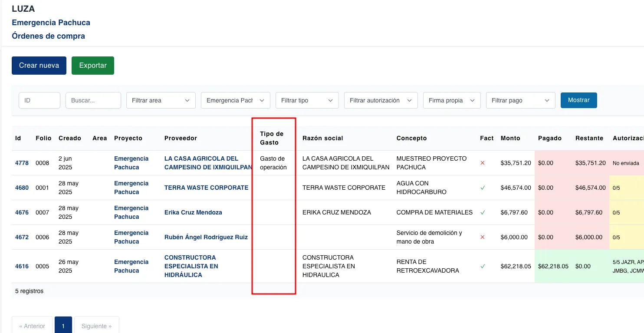Image resolution: width=644 pixels, height=333 pixels.
Task: Open the Firma propia dropdown
Action: (x=451, y=100)
